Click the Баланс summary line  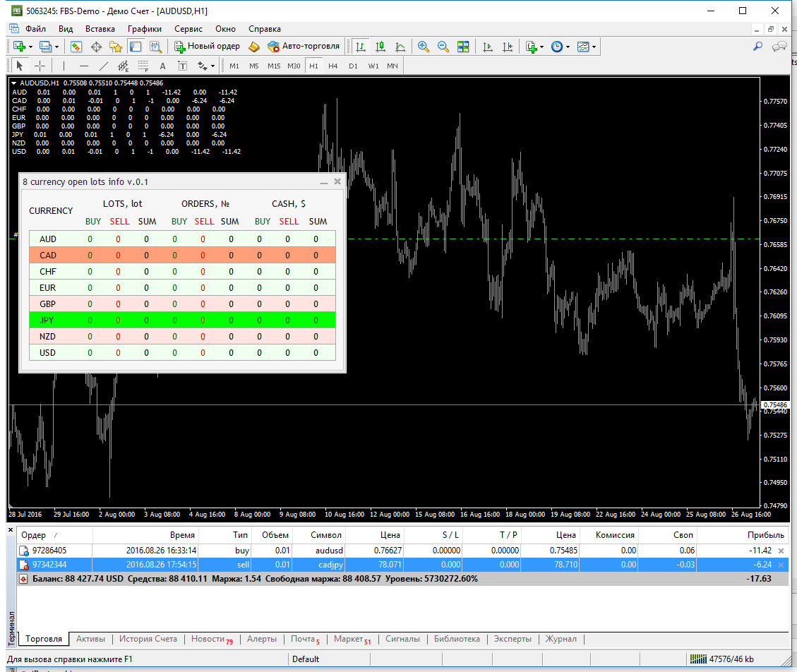click(x=402, y=578)
